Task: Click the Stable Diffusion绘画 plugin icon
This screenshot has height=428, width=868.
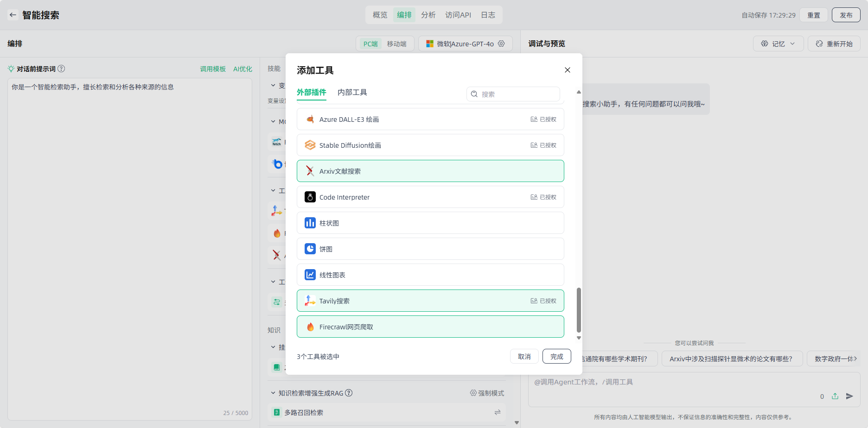Action: click(x=310, y=145)
